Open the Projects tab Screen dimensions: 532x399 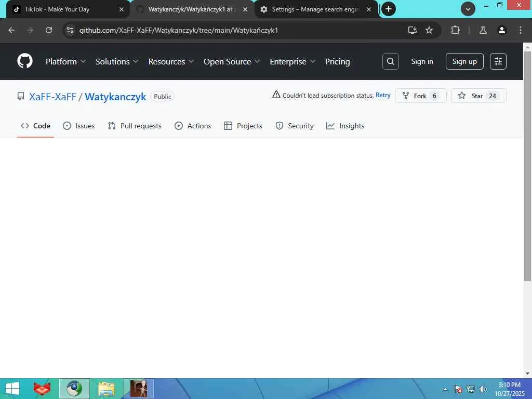coord(243,126)
